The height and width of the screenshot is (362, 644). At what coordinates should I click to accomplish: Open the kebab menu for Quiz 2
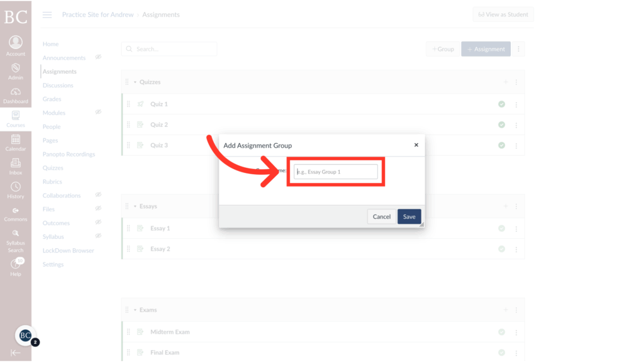coord(516,124)
